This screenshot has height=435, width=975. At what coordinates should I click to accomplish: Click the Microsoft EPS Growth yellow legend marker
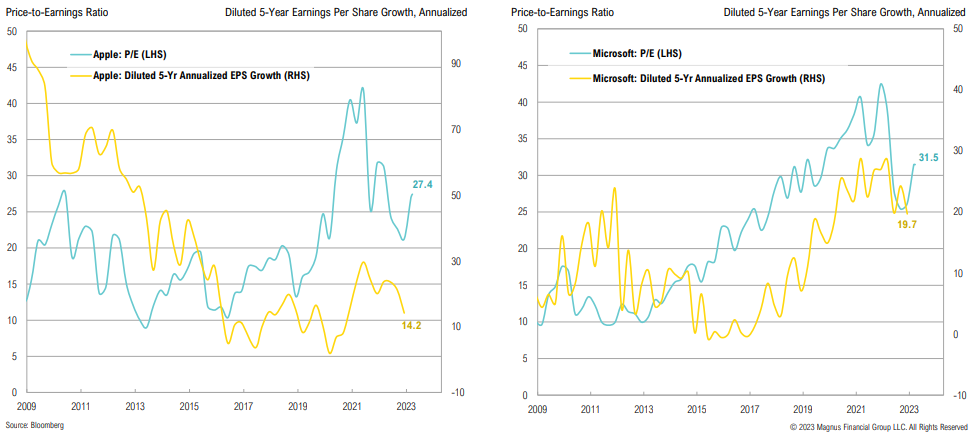(x=579, y=77)
